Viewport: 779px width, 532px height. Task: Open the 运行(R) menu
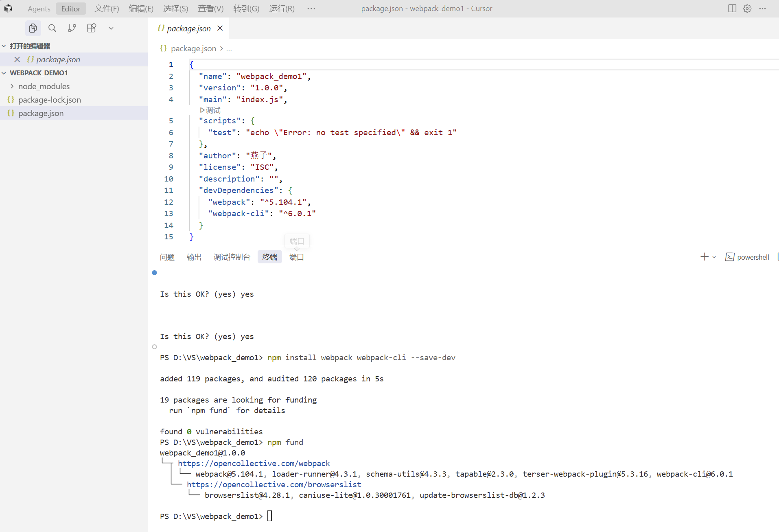[x=282, y=9]
